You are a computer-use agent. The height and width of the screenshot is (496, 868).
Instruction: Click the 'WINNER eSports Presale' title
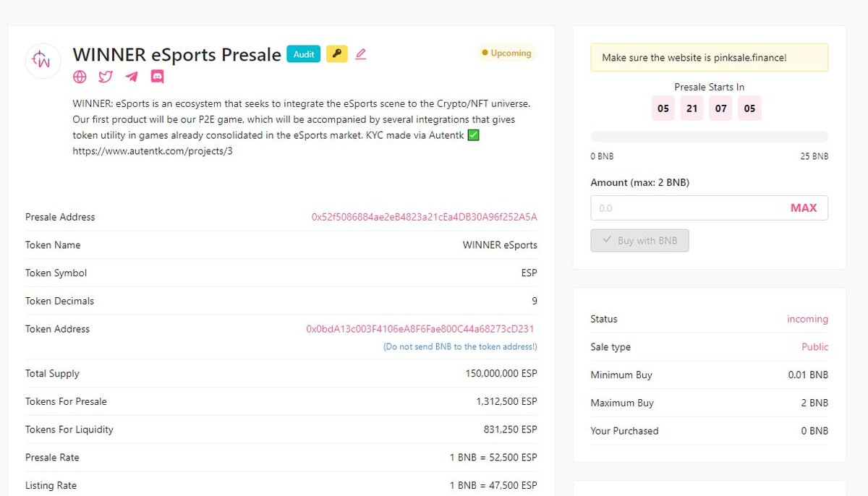click(x=177, y=54)
